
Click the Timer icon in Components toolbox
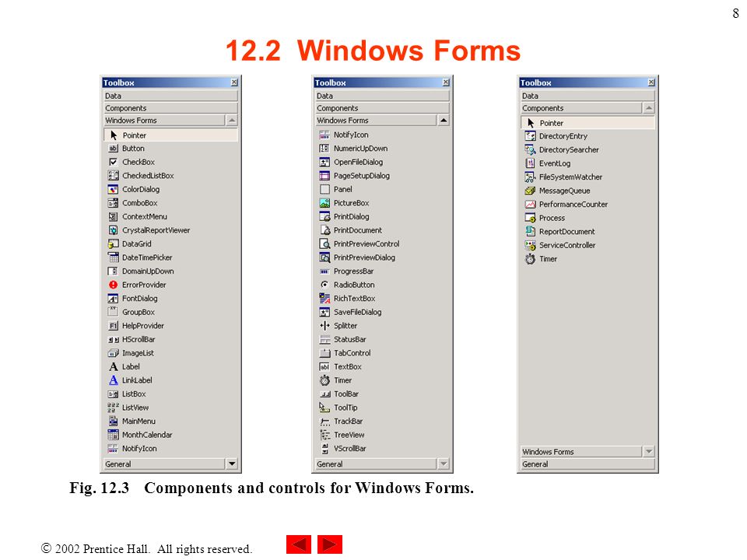point(530,259)
